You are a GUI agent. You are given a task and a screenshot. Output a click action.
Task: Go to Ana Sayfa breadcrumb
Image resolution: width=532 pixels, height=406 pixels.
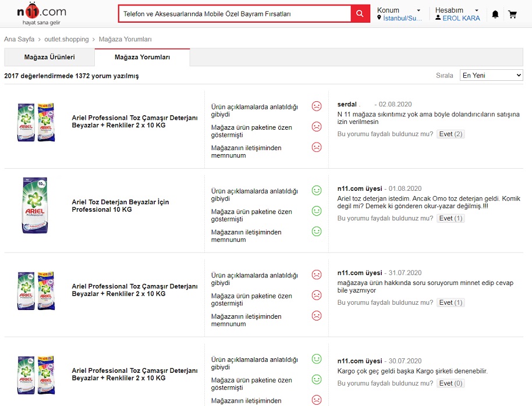tap(19, 39)
